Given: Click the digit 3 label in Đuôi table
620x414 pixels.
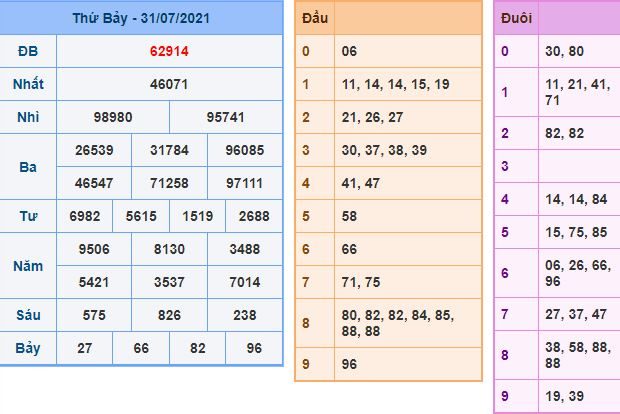Looking at the screenshot, I should 505,166.
